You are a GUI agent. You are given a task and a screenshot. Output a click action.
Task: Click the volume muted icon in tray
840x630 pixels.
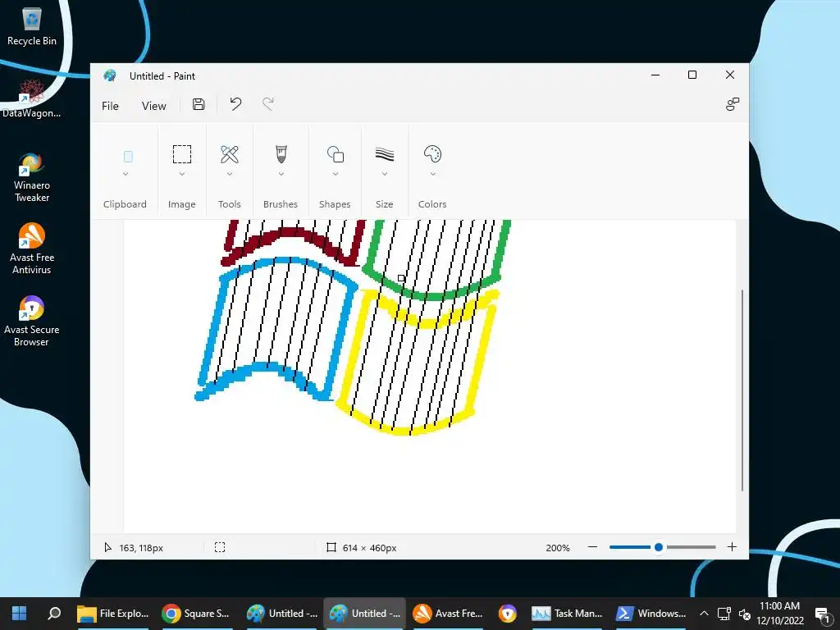coord(745,614)
